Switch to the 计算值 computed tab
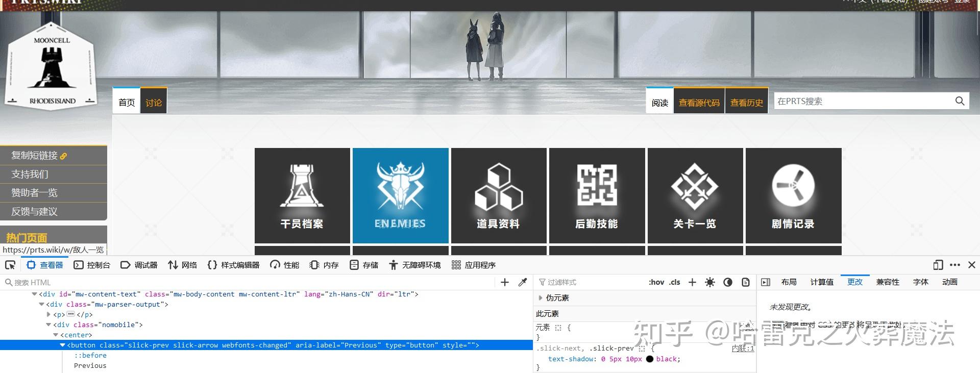 [822, 282]
